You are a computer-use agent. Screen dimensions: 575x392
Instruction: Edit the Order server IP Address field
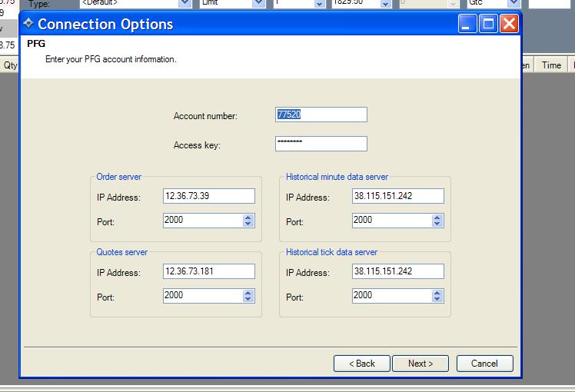pos(208,196)
